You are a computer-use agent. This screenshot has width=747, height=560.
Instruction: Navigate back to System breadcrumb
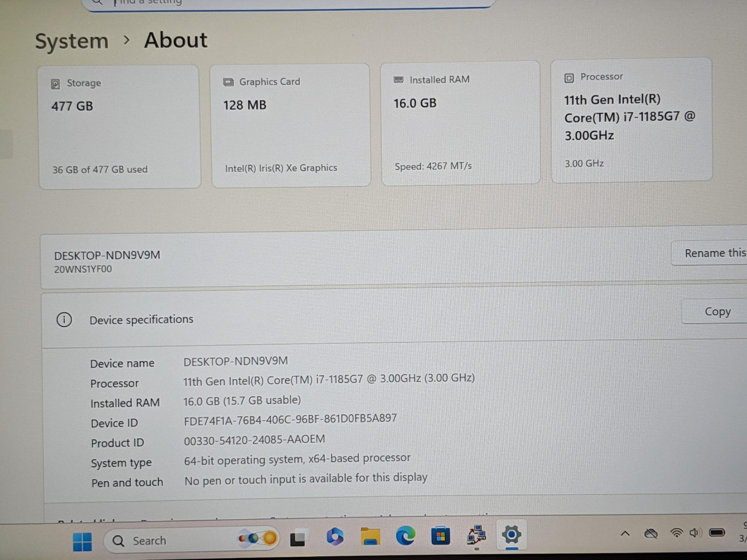pos(72,42)
